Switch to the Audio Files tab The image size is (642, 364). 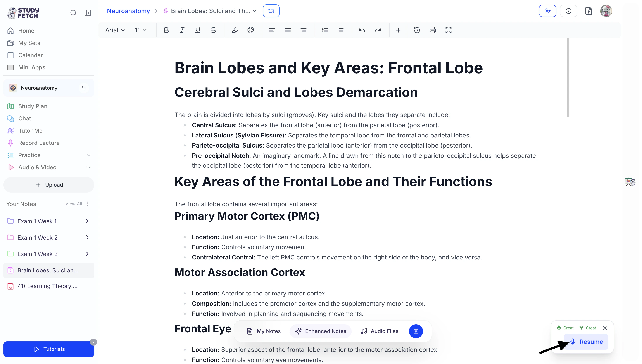(379, 331)
